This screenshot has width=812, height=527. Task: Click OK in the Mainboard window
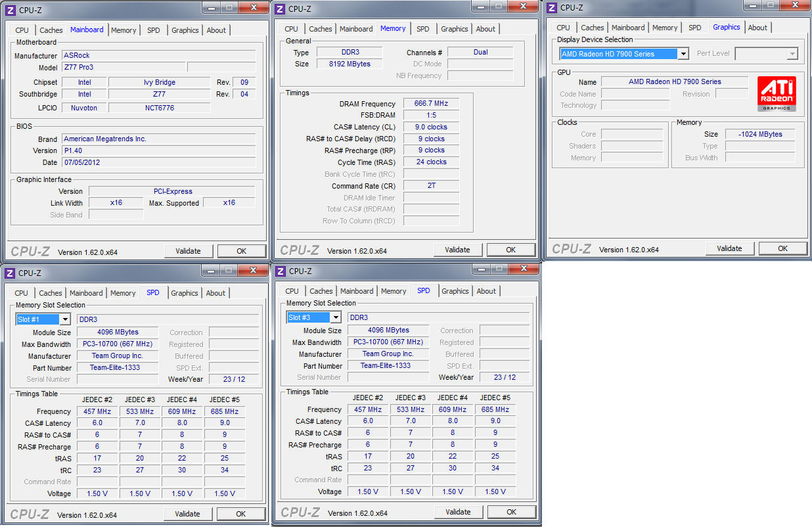pyautogui.click(x=241, y=251)
